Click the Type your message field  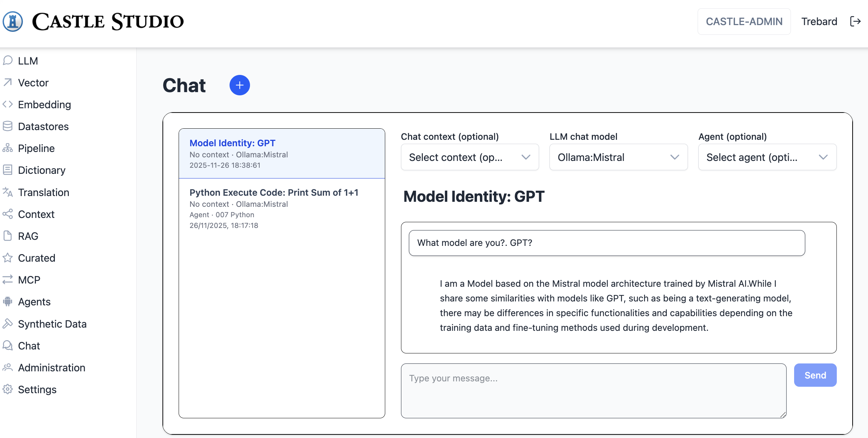593,391
